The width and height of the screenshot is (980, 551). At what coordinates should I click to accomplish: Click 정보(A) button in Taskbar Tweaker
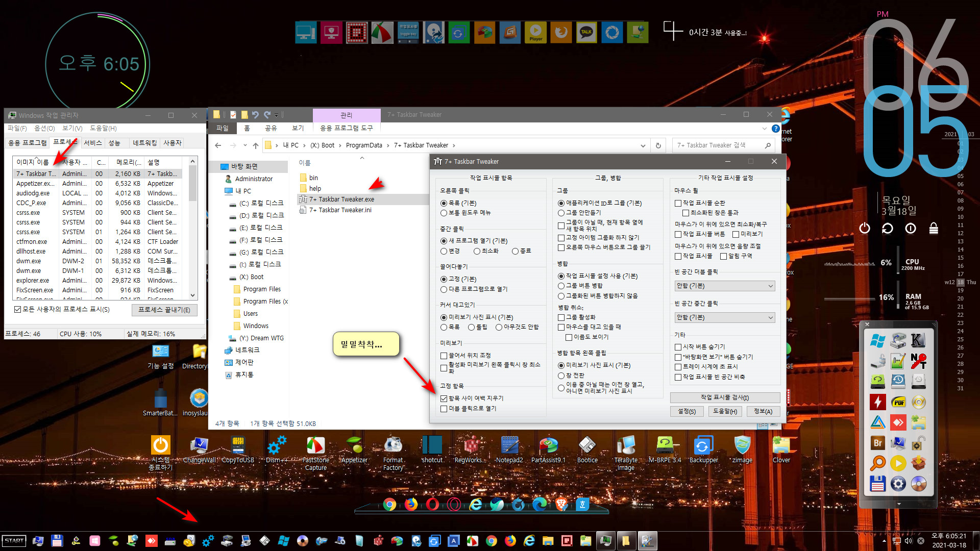point(763,411)
